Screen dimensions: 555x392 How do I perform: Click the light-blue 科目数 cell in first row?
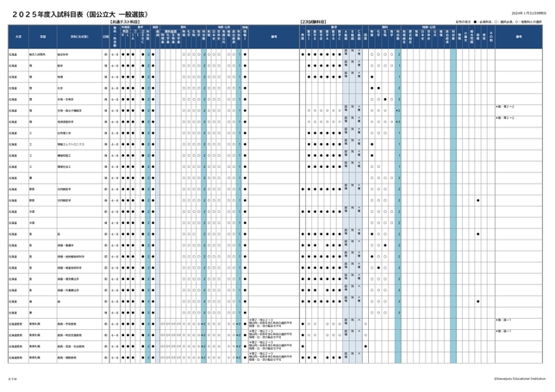[149, 53]
